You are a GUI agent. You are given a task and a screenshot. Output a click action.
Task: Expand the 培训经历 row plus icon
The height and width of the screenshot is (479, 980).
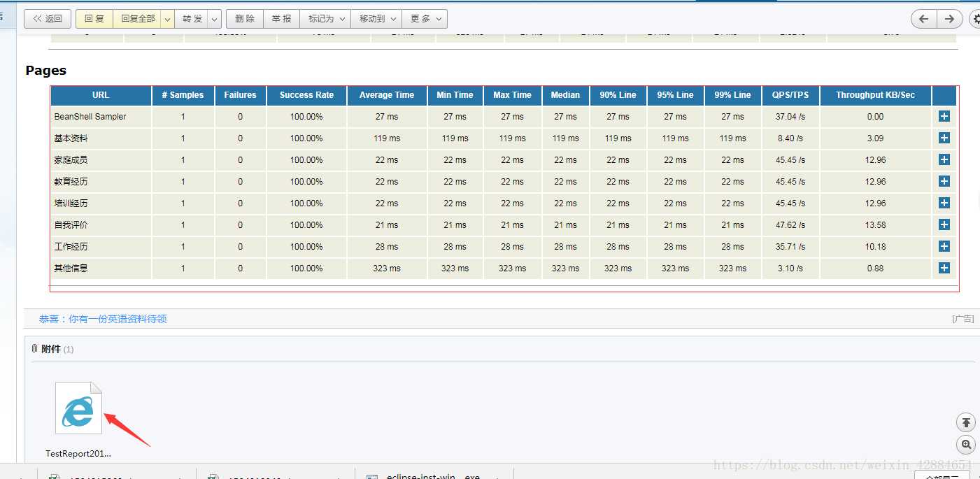tap(944, 203)
